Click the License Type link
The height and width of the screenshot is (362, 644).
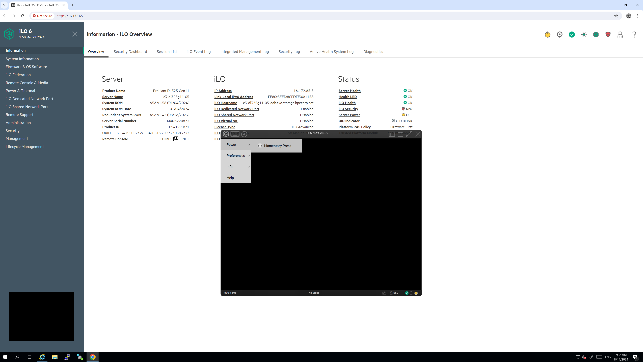point(225,127)
